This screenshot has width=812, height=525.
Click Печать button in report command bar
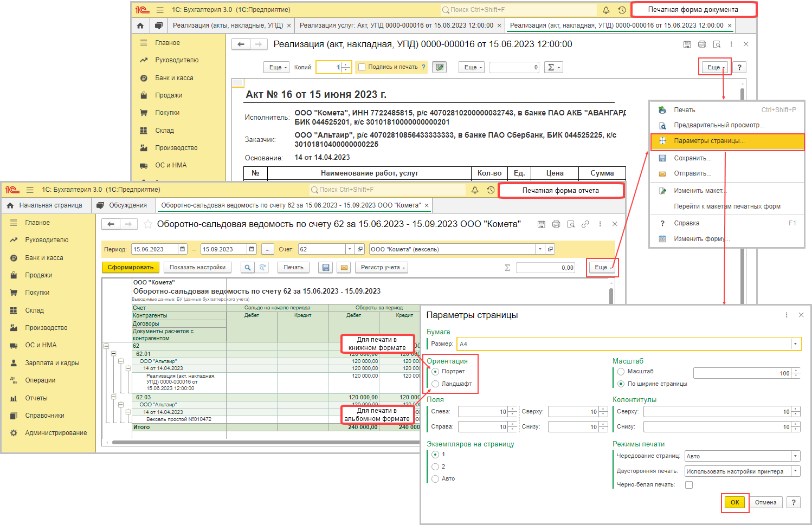point(293,268)
